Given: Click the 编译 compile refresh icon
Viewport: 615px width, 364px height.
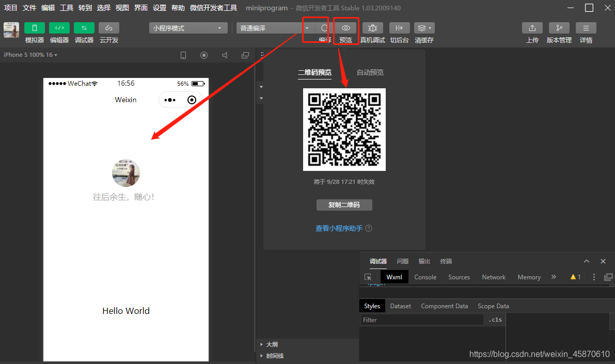Looking at the screenshot, I should coord(324,28).
